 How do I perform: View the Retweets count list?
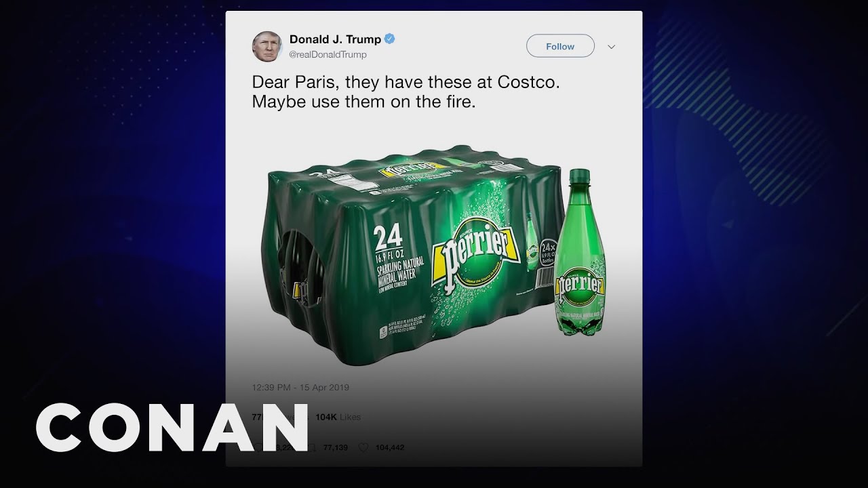tap(278, 417)
